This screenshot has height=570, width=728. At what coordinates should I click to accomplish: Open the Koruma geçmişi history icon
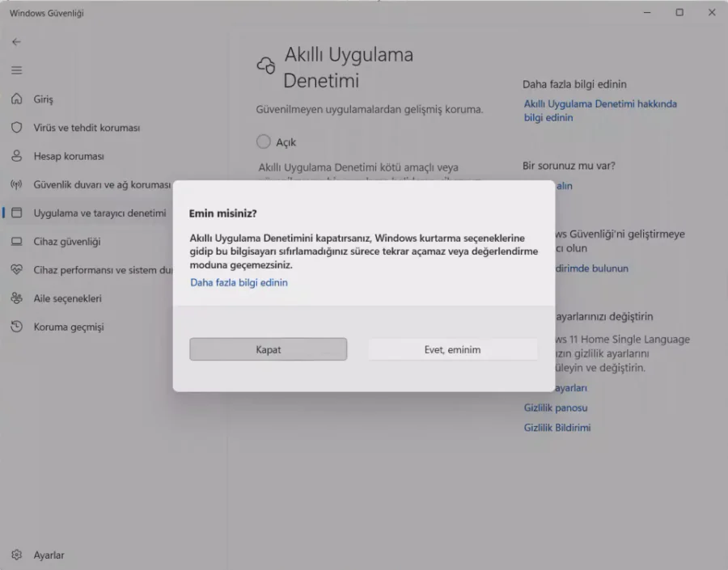pos(18,326)
